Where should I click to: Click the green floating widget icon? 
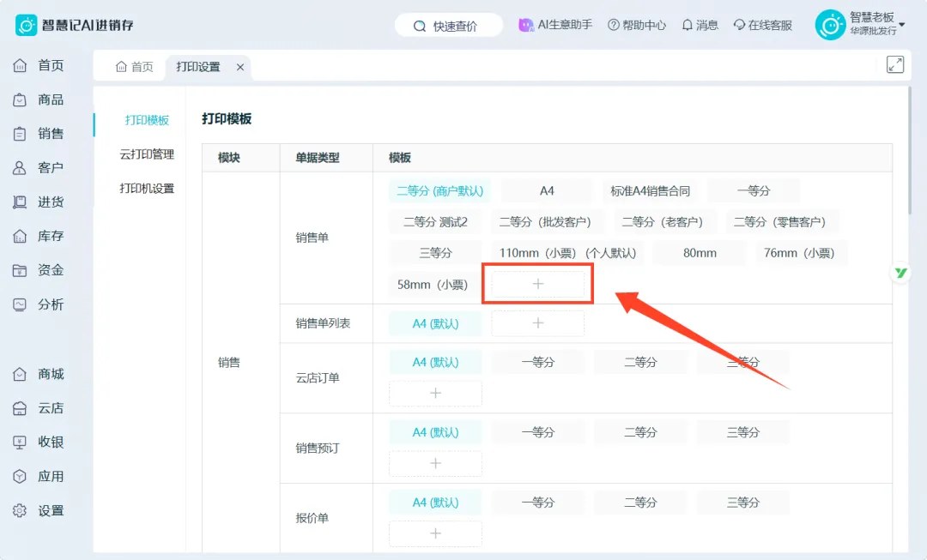pos(900,273)
